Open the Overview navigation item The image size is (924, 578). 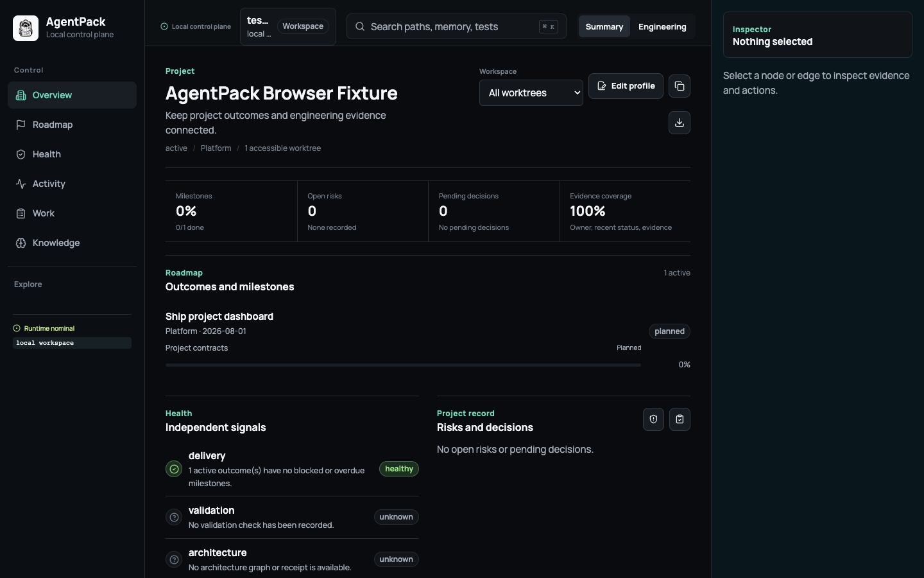[x=72, y=95]
